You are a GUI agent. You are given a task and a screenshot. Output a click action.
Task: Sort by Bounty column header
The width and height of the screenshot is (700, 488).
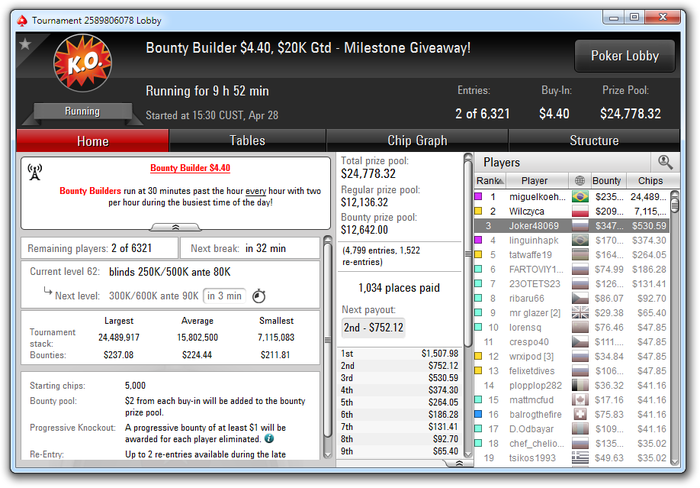point(606,181)
